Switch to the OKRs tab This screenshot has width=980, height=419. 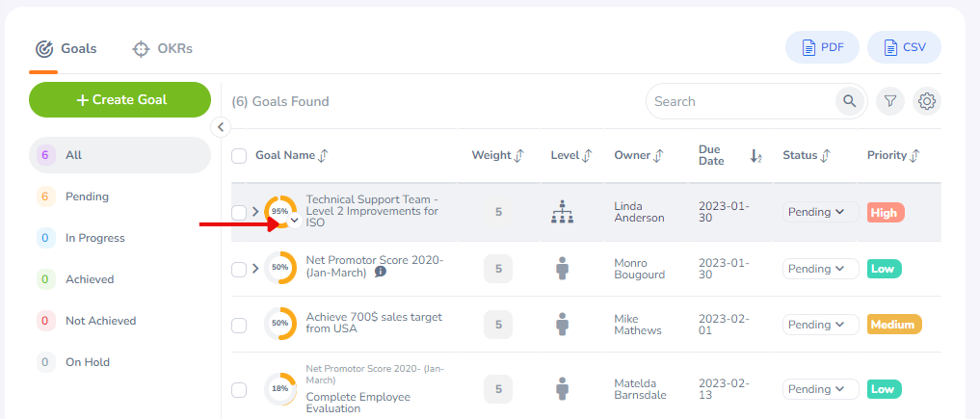point(163,49)
